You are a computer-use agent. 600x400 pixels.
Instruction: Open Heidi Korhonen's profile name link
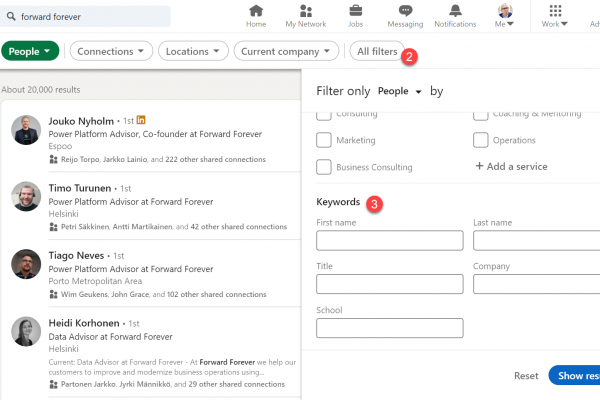pos(84,323)
